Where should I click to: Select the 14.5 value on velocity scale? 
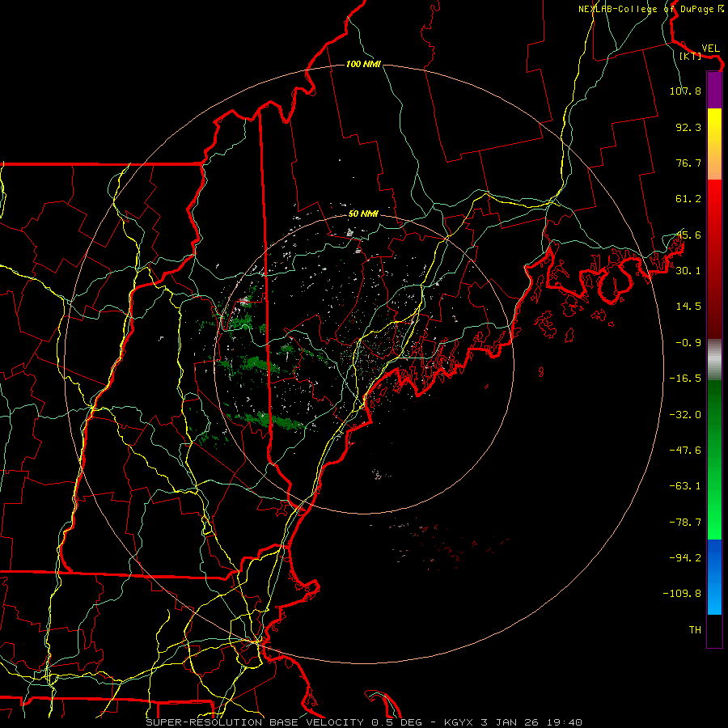click(688, 307)
